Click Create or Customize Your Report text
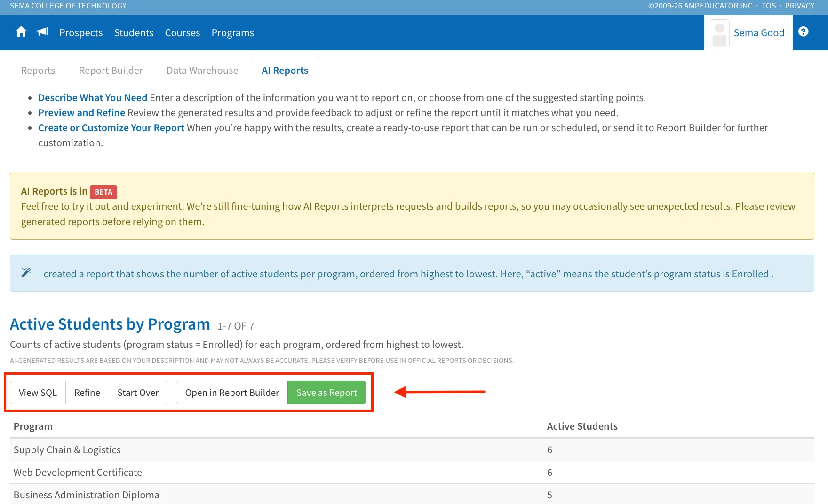Viewport: 828px width, 504px height. coord(111,128)
